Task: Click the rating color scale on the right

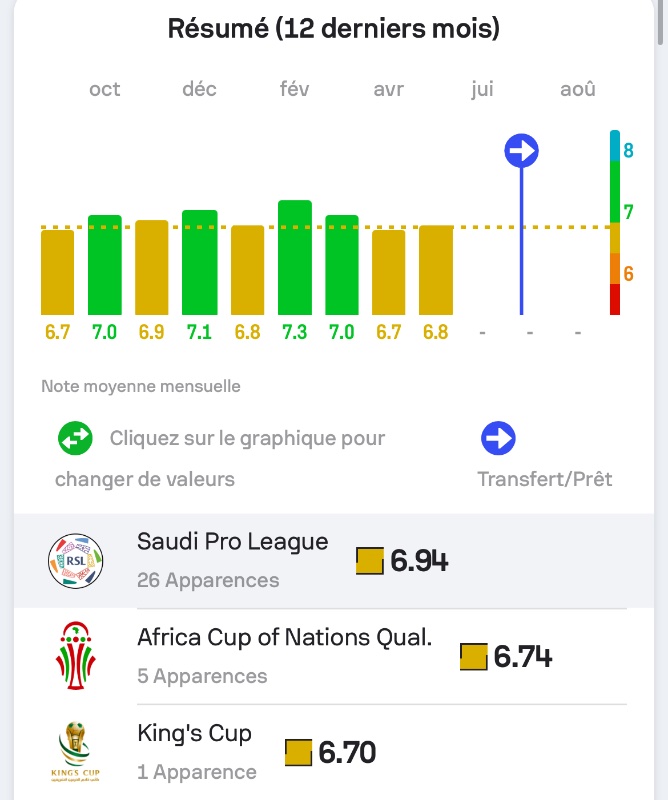Action: tap(616, 222)
